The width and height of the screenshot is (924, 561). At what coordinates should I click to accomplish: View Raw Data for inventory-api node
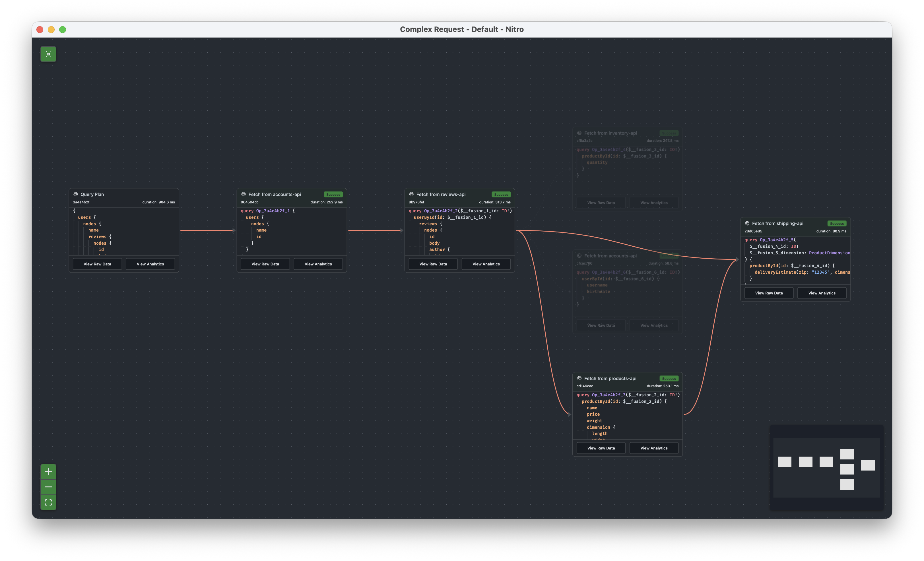click(601, 203)
